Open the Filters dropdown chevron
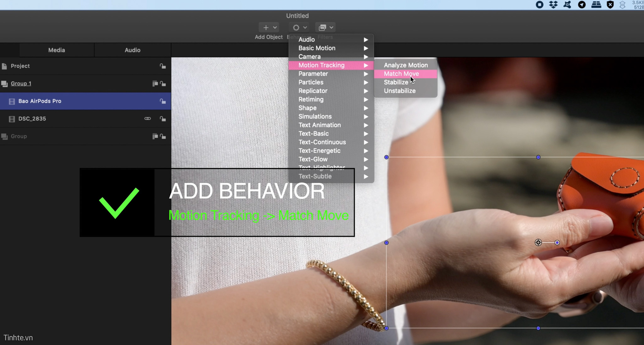The height and width of the screenshot is (345, 644). point(331,27)
